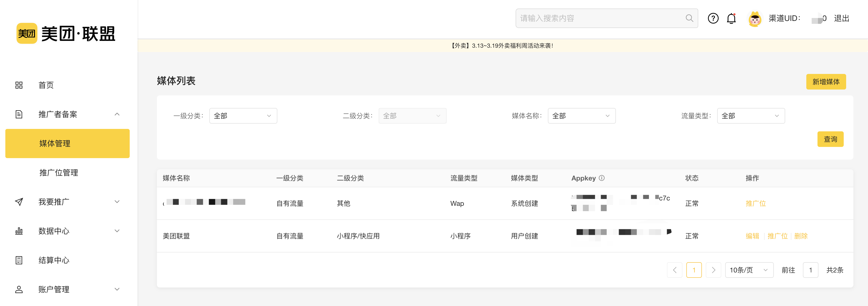
Task: Open 媒体管理 in the sidebar
Action: coord(55,143)
